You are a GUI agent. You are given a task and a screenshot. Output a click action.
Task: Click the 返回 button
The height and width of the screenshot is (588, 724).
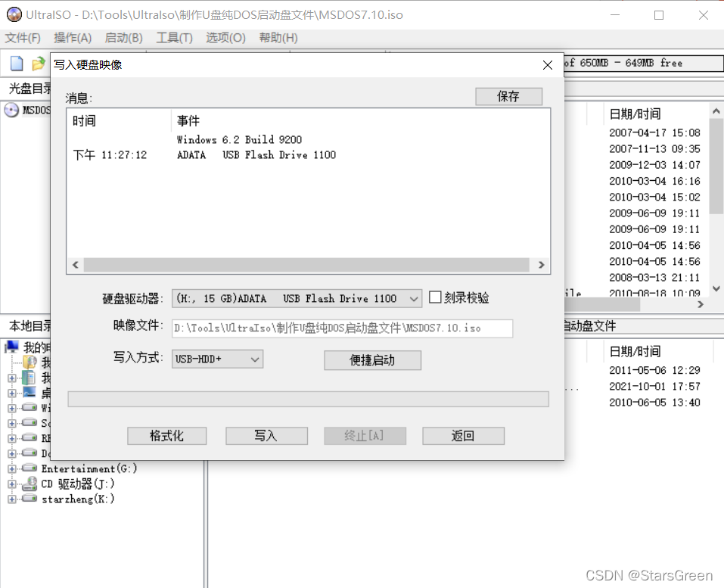pyautogui.click(x=463, y=436)
